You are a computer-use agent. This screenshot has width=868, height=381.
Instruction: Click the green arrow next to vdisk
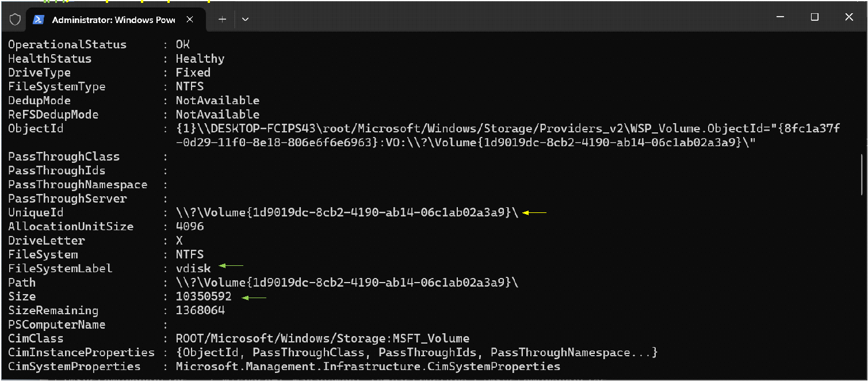click(x=232, y=266)
